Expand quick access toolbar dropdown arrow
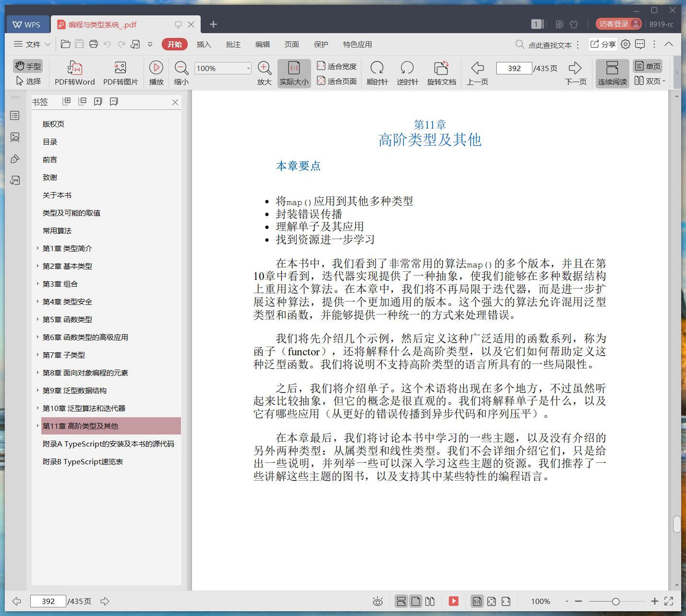686x616 pixels. coord(150,44)
